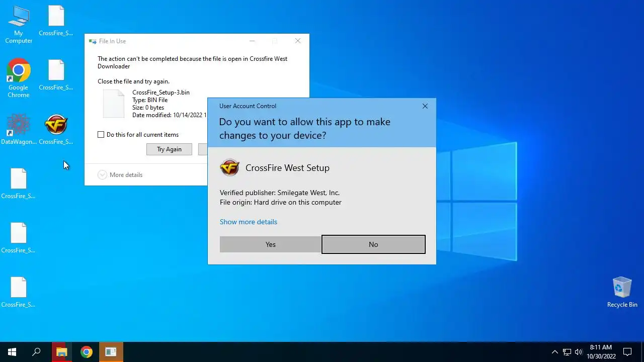This screenshot has width=644, height=362.
Task: Click the CrossFire West Setup logo in UAC
Action: click(230, 167)
